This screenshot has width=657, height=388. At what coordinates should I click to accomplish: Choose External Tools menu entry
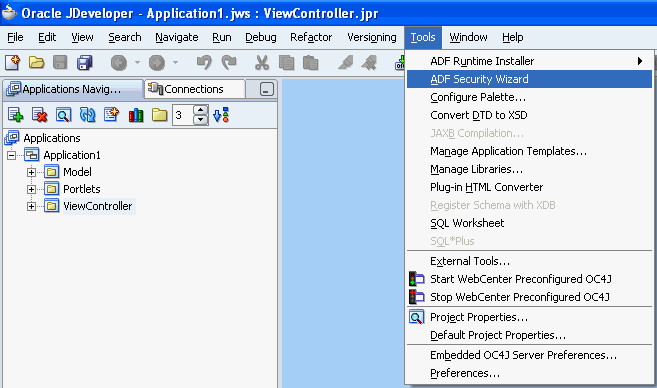coord(529,261)
